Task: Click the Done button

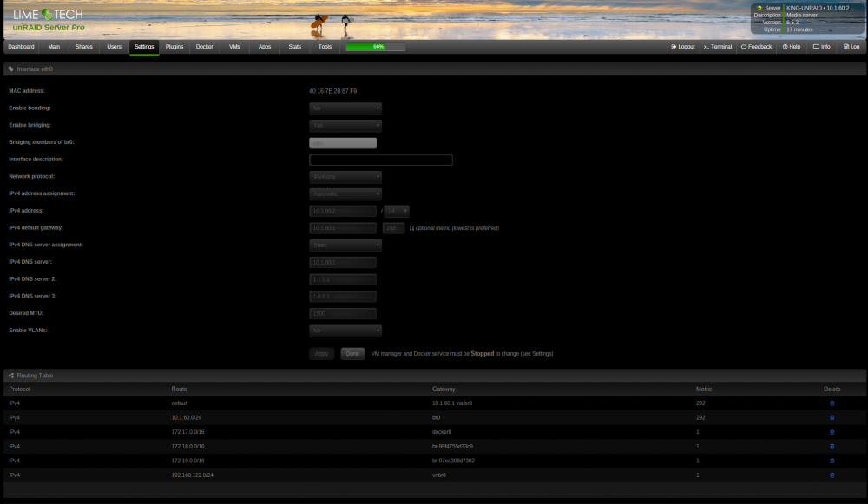Action: tap(352, 354)
